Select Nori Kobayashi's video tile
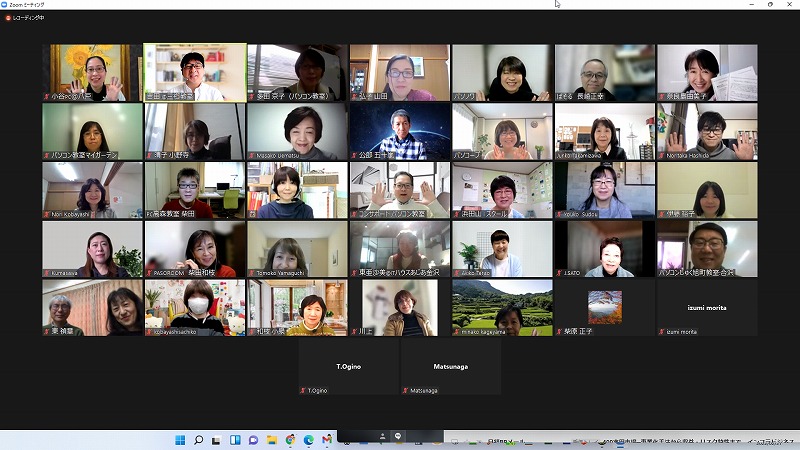Image resolution: width=800 pixels, height=450 pixels. tap(92, 190)
